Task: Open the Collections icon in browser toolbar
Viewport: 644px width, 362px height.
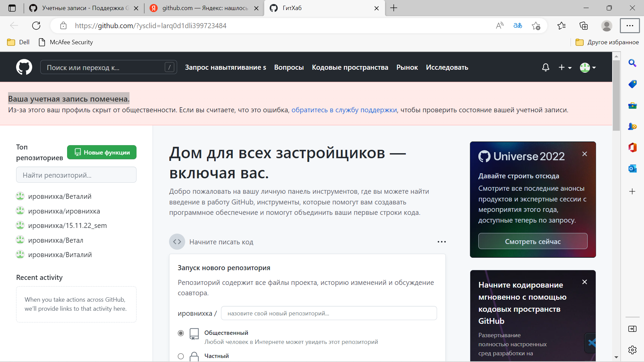Action: [584, 25]
